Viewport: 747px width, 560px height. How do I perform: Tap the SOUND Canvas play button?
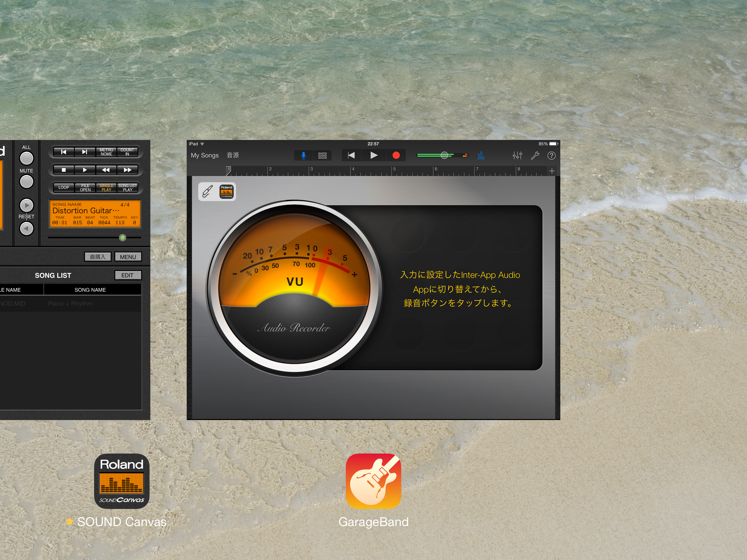point(85,170)
